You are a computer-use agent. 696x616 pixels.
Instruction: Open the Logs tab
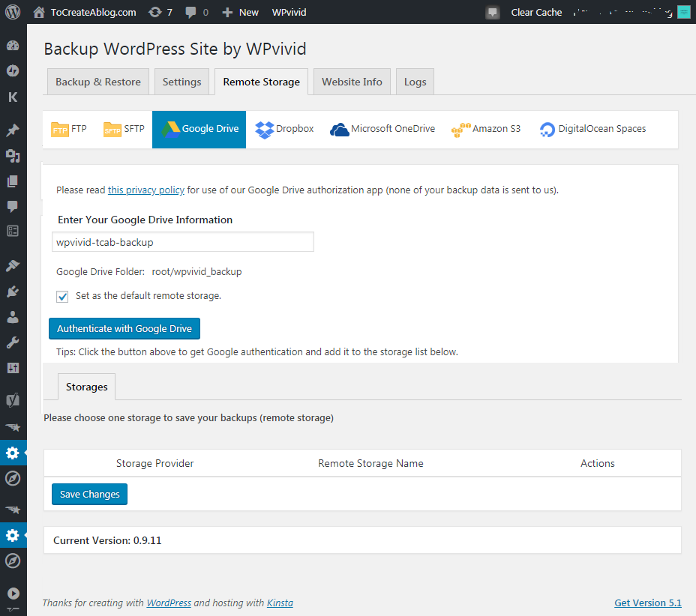click(x=415, y=82)
